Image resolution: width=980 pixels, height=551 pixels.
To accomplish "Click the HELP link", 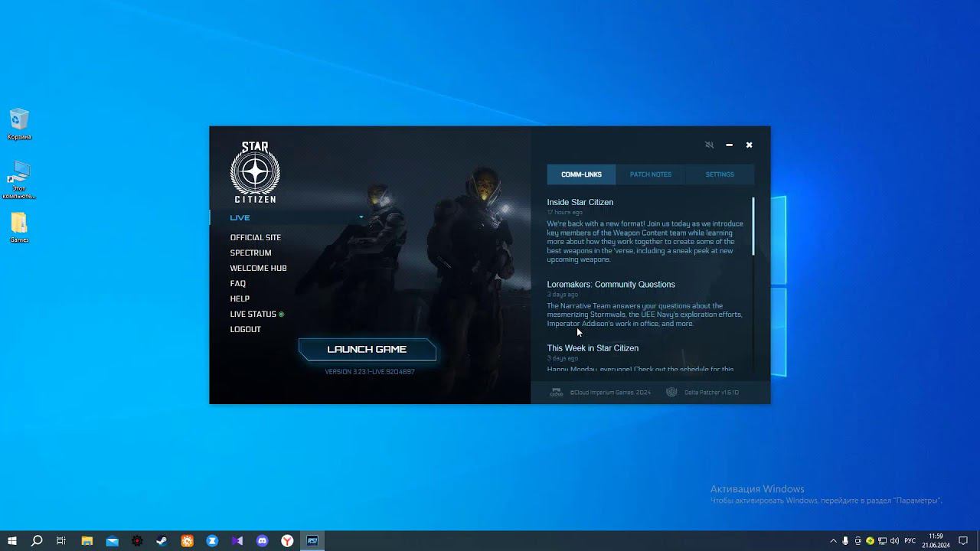I will (240, 298).
